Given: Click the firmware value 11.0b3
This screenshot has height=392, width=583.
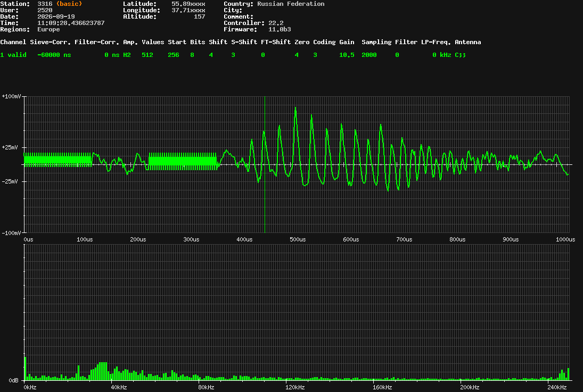Looking at the screenshot, I should [280, 29].
